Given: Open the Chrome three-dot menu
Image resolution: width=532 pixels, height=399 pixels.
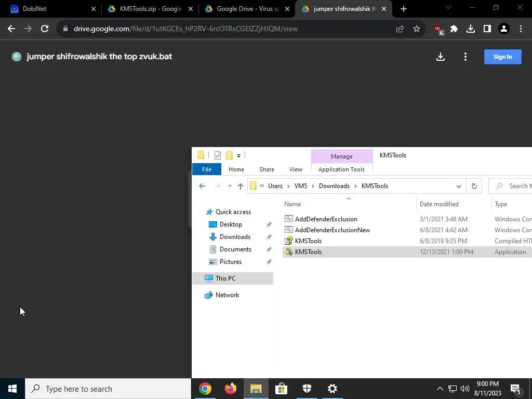Looking at the screenshot, I should tap(521, 29).
